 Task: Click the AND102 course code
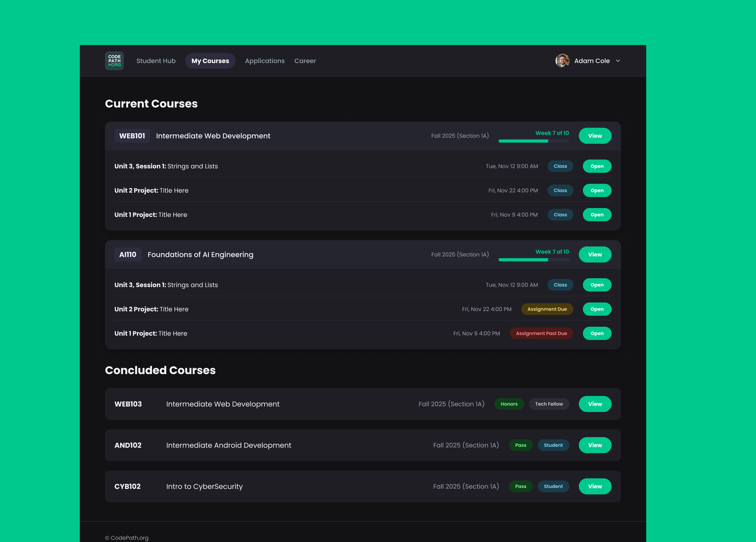128,445
